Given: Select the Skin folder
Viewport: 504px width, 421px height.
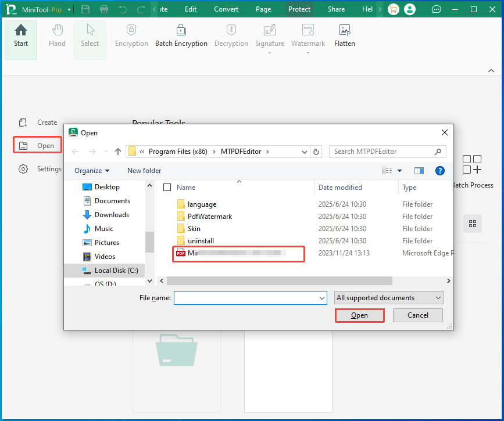Looking at the screenshot, I should pyautogui.click(x=194, y=229).
